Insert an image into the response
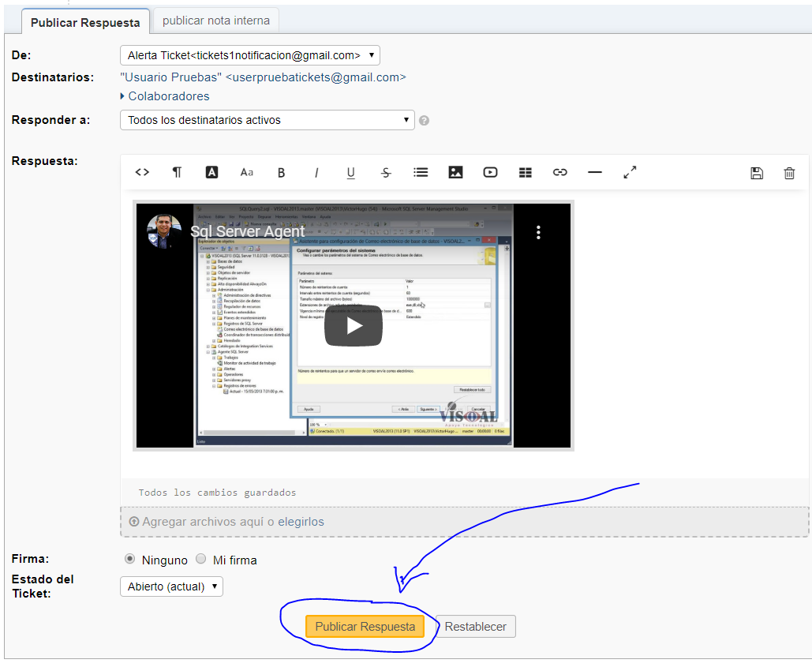The image size is (812, 667). 456,172
